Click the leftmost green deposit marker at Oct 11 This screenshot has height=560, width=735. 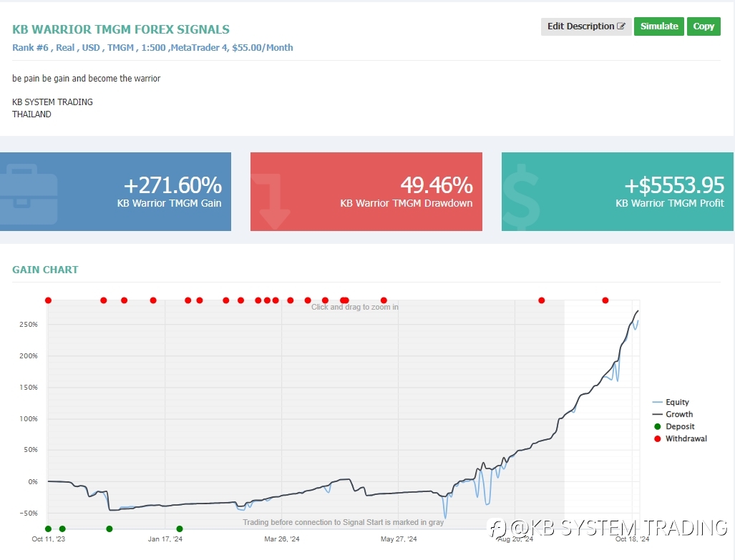(48, 529)
